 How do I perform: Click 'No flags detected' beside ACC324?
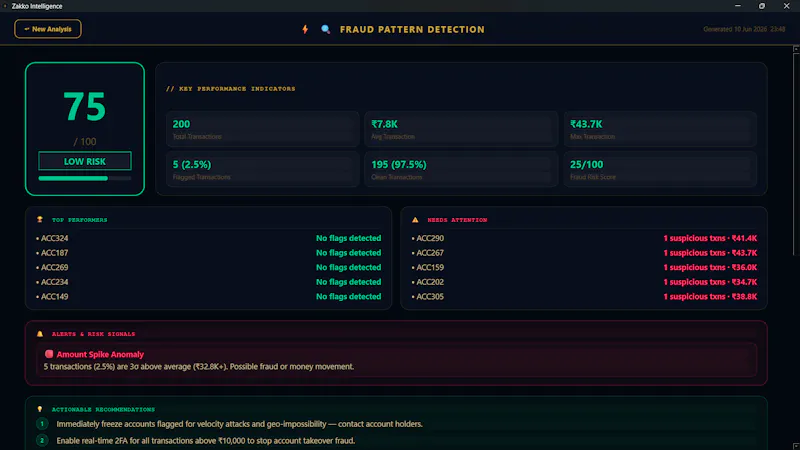pyautogui.click(x=348, y=238)
